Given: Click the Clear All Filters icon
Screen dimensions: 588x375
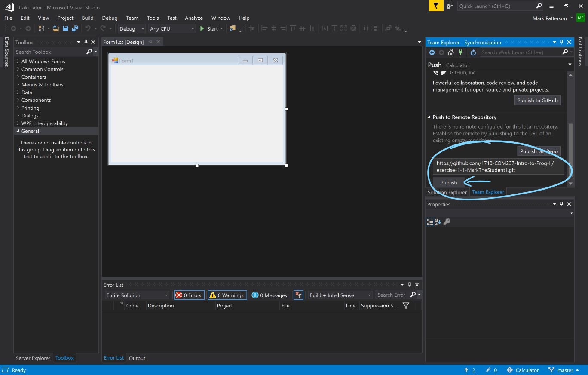Looking at the screenshot, I should [x=299, y=295].
